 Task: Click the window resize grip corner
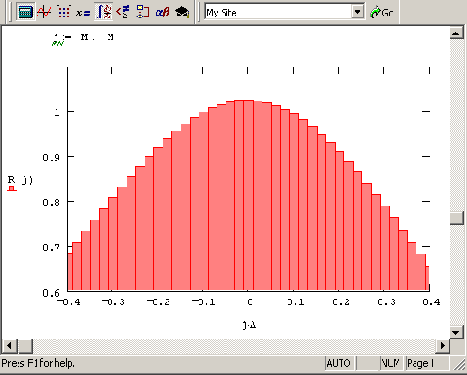pos(460,365)
